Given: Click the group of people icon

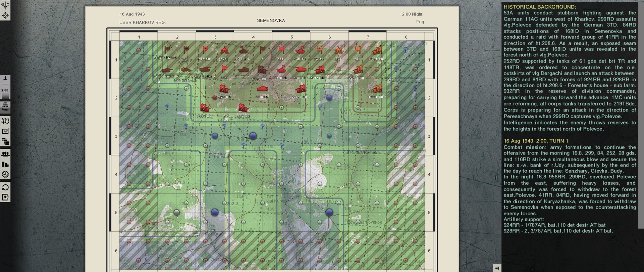Looking at the screenshot, I should click(5, 154).
